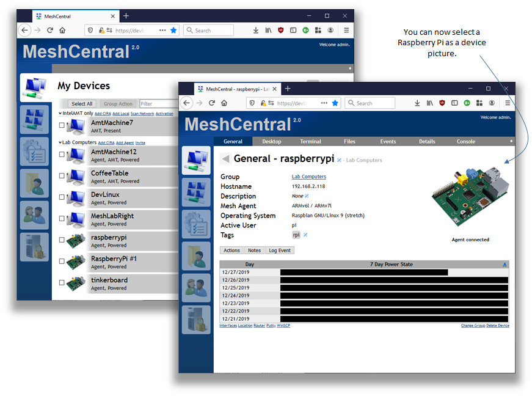Image resolution: width=532 pixels, height=396 pixels.
Task: Collapse the Lab Computers group
Action: [x=60, y=141]
